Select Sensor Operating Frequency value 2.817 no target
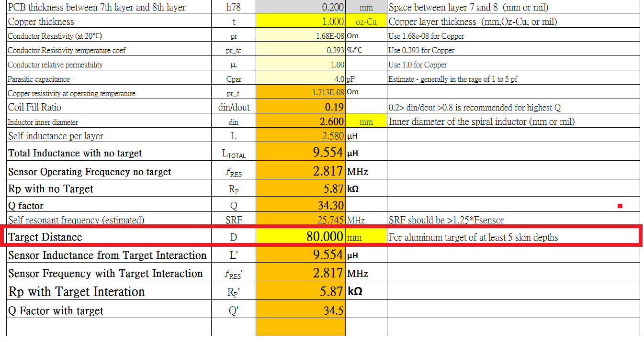 [x=301, y=171]
